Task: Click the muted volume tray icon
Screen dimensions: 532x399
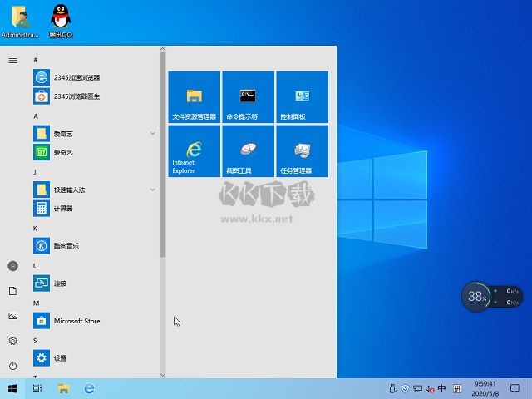Action: [430, 389]
